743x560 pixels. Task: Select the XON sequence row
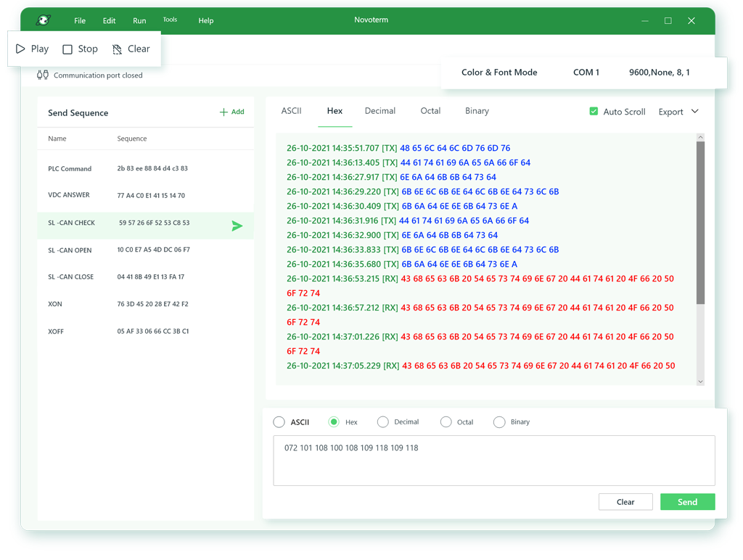[145, 304]
